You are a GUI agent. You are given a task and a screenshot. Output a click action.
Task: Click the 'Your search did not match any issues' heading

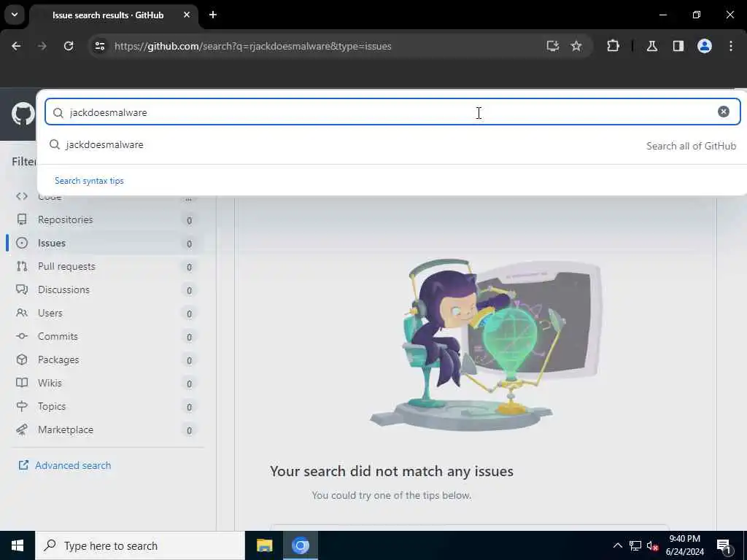click(x=392, y=471)
